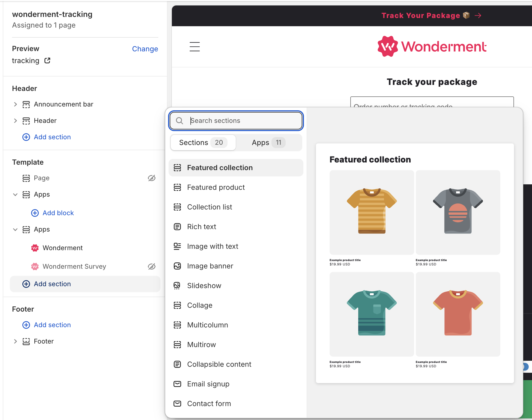This screenshot has height=420, width=532.
Task: Select Image with text in list
Action: point(236,246)
